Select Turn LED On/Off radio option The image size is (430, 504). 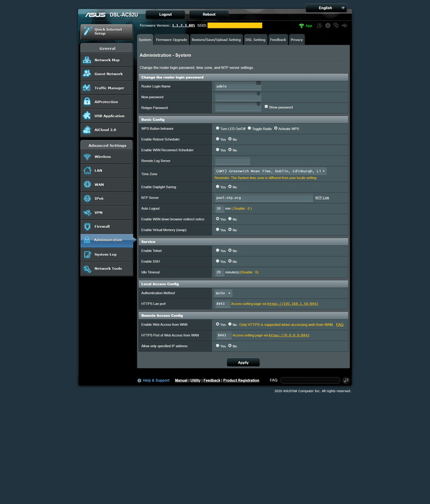coord(218,128)
